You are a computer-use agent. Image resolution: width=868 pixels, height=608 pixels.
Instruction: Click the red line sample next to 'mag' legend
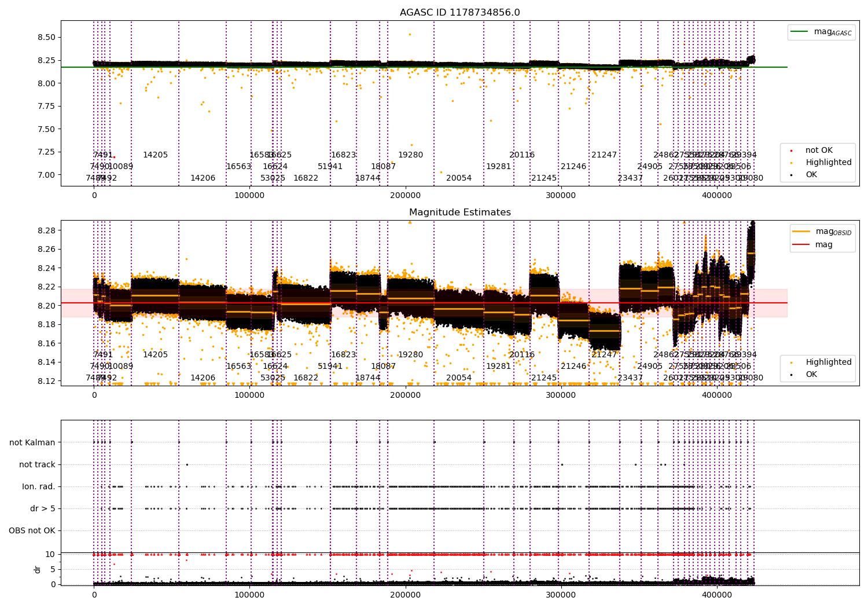pyautogui.click(x=802, y=245)
